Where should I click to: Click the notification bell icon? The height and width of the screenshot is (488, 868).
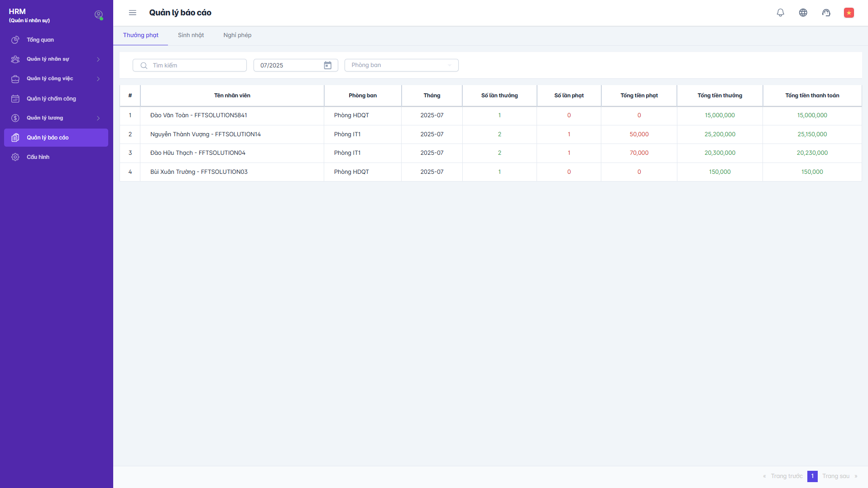tap(780, 13)
